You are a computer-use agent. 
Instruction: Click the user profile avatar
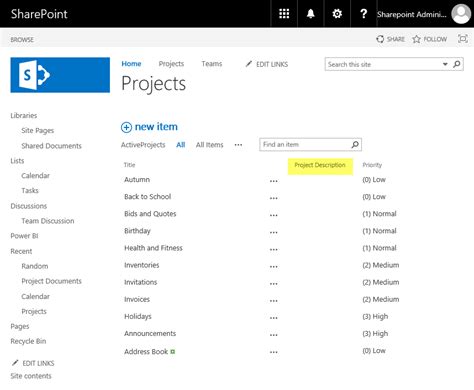[461, 14]
